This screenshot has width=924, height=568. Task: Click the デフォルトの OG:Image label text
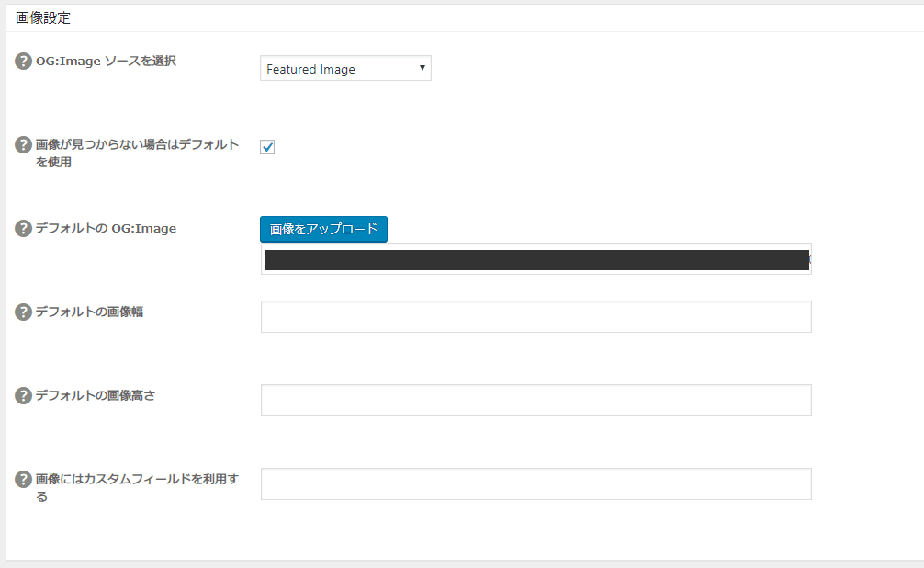click(x=105, y=229)
